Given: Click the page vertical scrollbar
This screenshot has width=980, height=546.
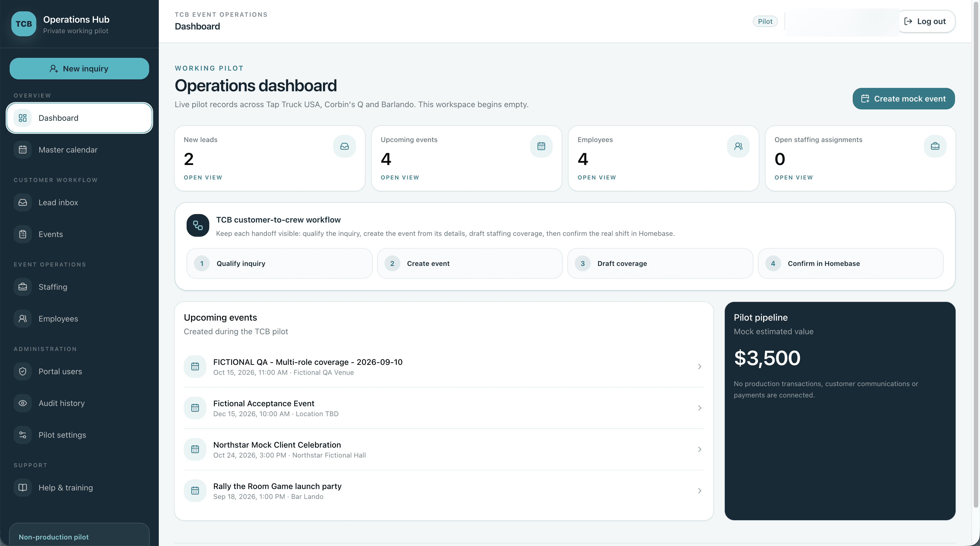Looking at the screenshot, I should [x=976, y=255].
